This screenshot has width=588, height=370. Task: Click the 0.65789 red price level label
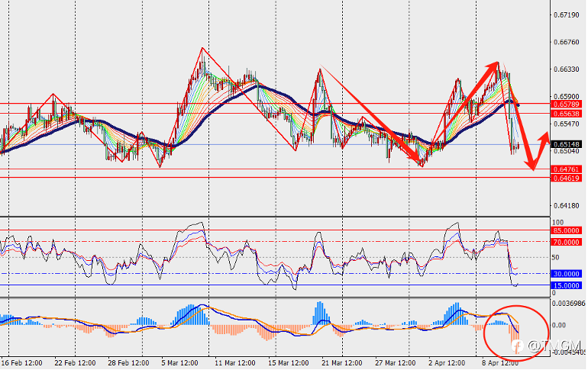(x=567, y=105)
